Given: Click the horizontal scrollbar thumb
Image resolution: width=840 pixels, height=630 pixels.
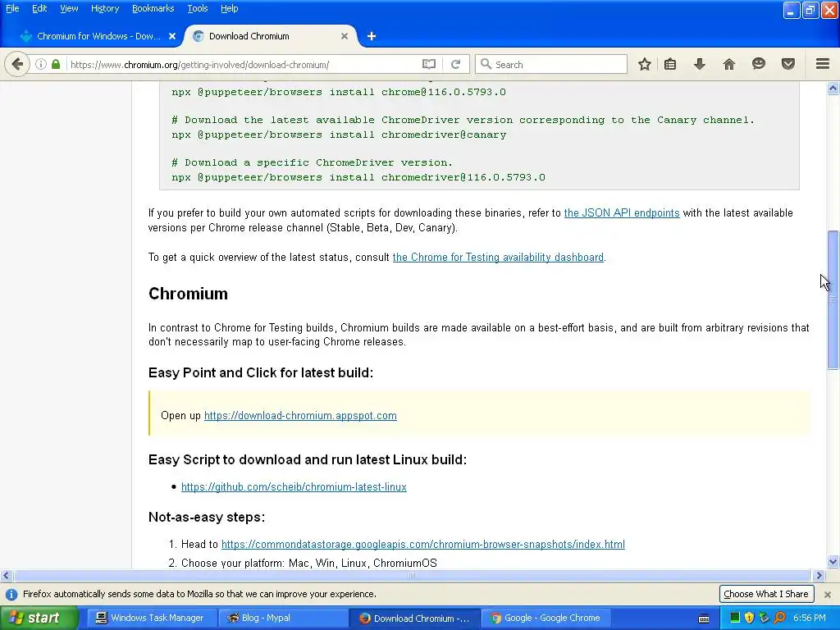Looking at the screenshot, I should 412,575.
